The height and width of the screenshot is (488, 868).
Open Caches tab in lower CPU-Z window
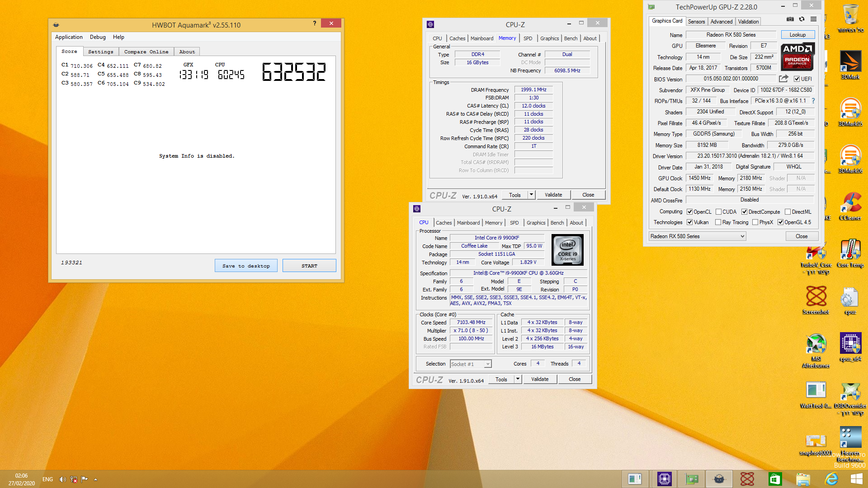click(443, 223)
